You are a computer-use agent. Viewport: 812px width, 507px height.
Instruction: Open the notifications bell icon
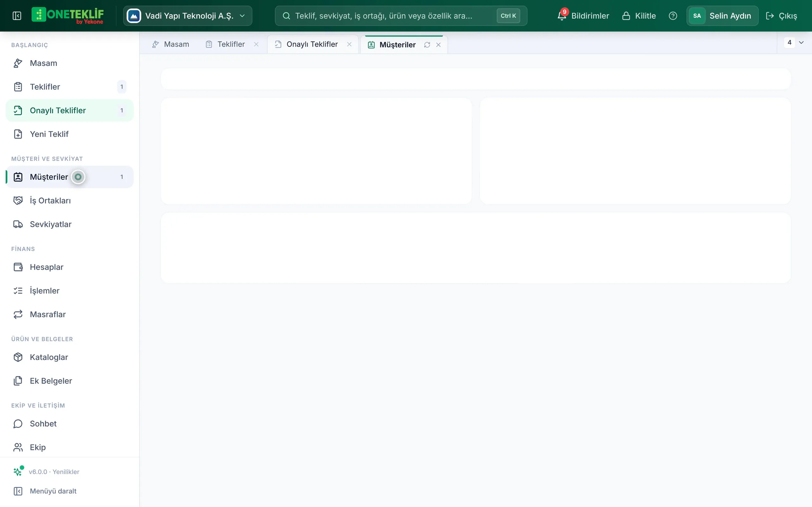[562, 16]
